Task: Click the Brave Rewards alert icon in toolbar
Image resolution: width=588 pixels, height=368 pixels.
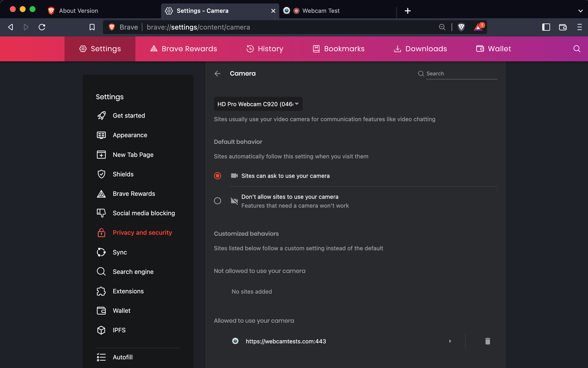Action: click(479, 27)
